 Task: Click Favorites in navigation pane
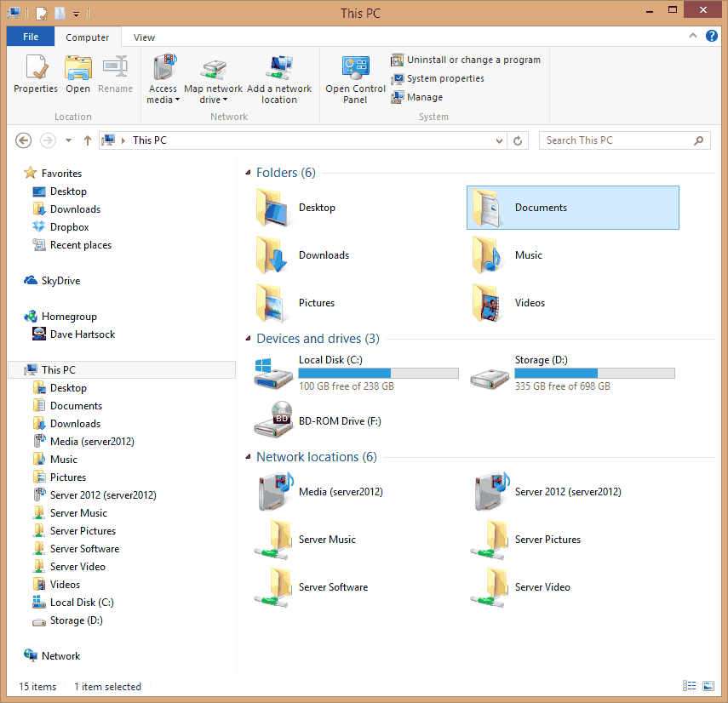pyautogui.click(x=61, y=173)
